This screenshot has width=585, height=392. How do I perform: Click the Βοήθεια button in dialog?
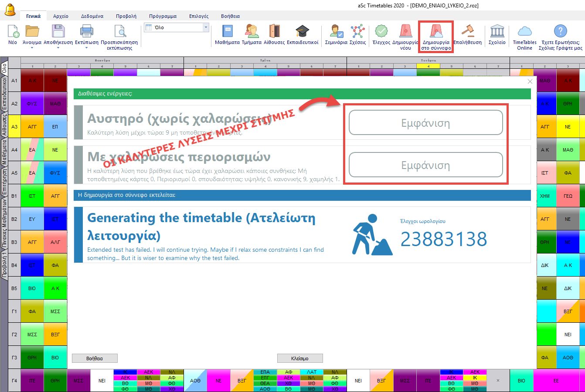coord(95,358)
